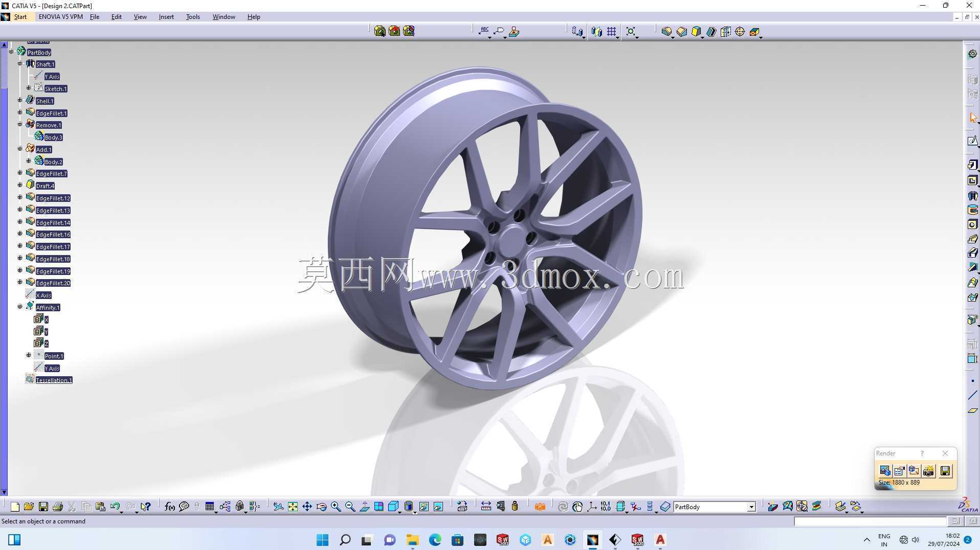The height and width of the screenshot is (550, 980).
Task: Click the Select arrow tool on right toolbar
Action: coord(973,118)
